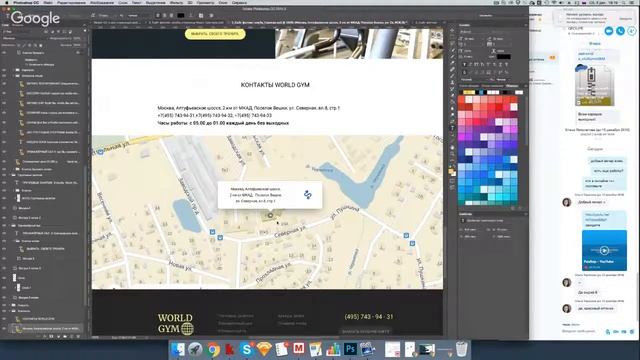Viewport: 640px width, 360px height.
Task: Select the Horizontal Type tool
Action: (x=452, y=128)
